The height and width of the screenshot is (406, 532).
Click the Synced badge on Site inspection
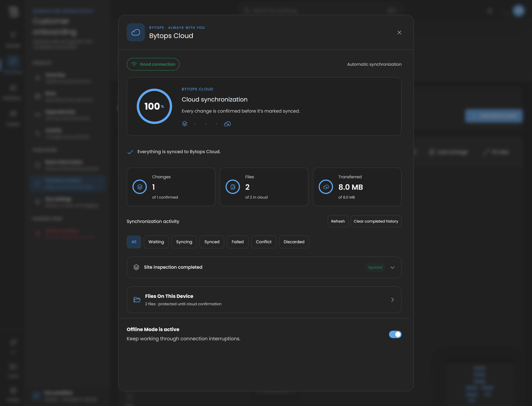click(375, 267)
